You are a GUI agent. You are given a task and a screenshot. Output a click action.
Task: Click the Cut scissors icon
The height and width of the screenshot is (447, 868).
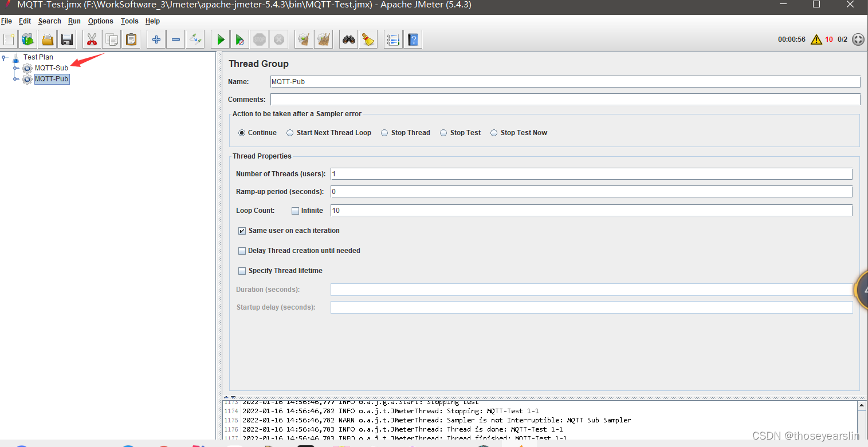91,39
